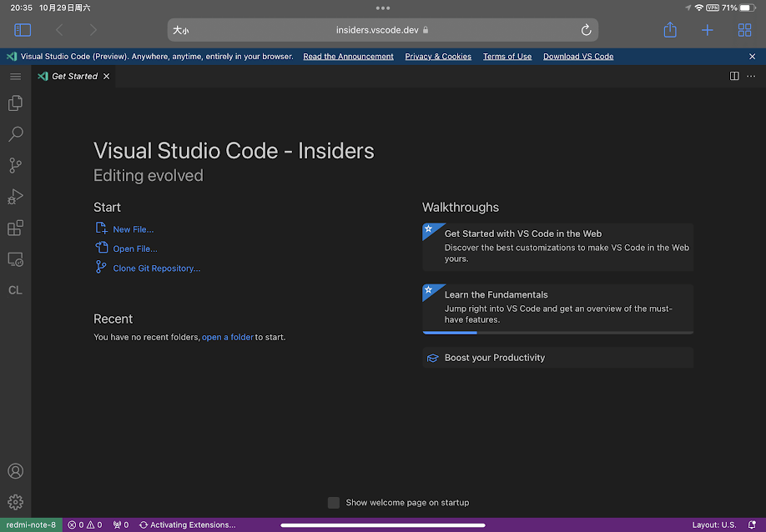Open the Safari share sheet

(670, 30)
